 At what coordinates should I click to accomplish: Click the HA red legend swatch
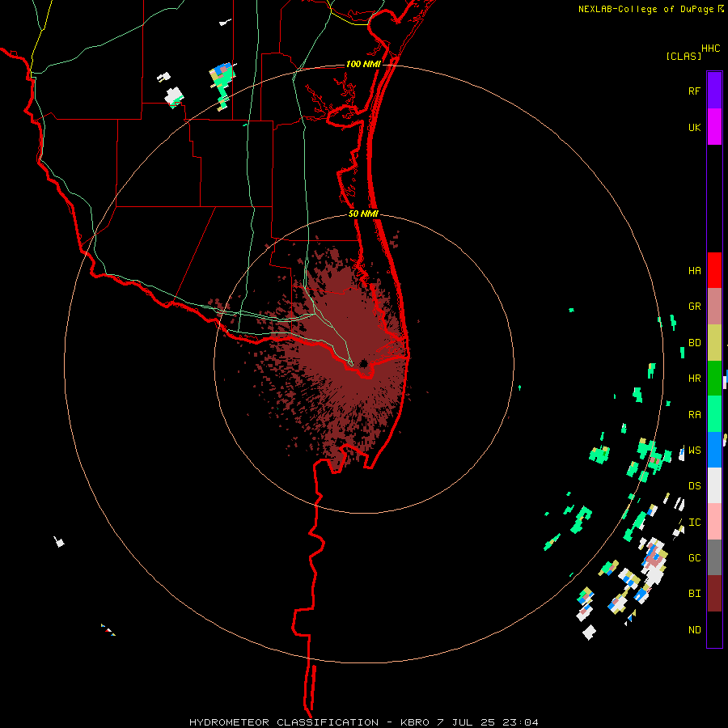point(714,270)
